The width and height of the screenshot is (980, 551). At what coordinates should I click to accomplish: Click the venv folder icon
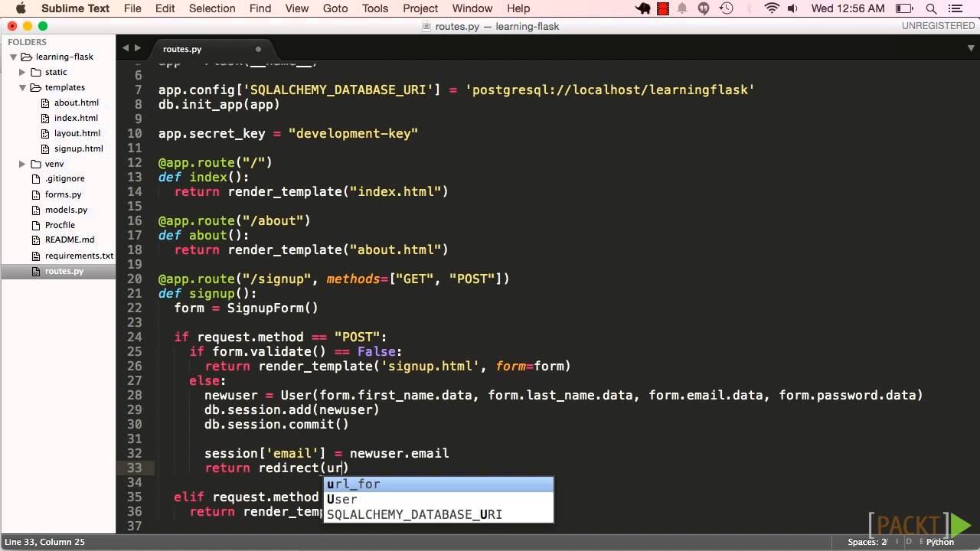[x=36, y=164]
